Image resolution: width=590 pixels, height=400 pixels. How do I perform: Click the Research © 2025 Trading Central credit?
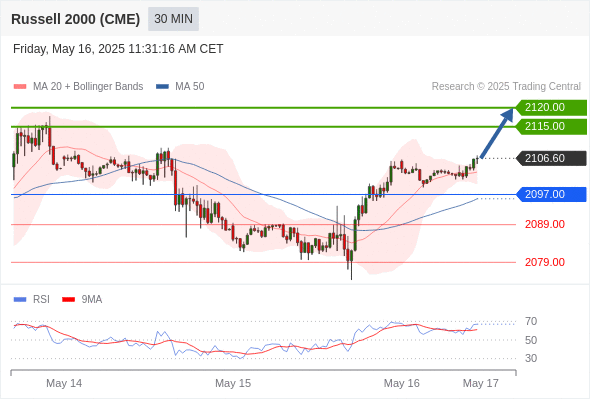pos(506,87)
